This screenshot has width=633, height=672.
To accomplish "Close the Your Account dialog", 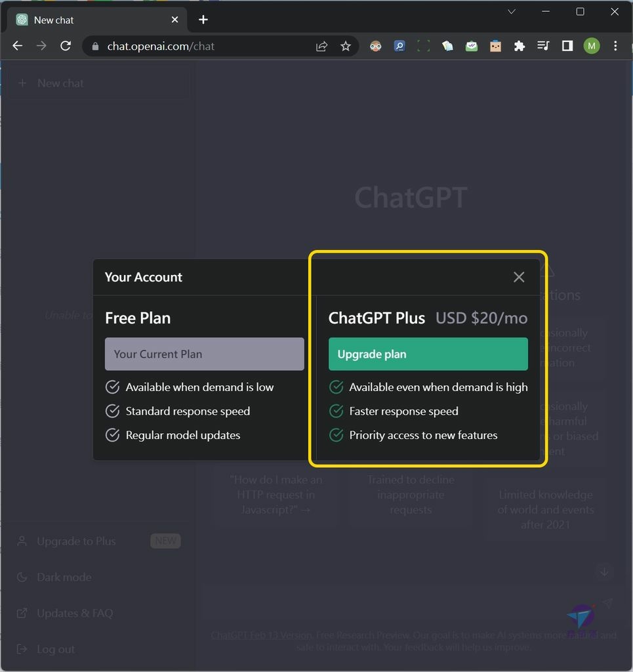I will 519,278.
